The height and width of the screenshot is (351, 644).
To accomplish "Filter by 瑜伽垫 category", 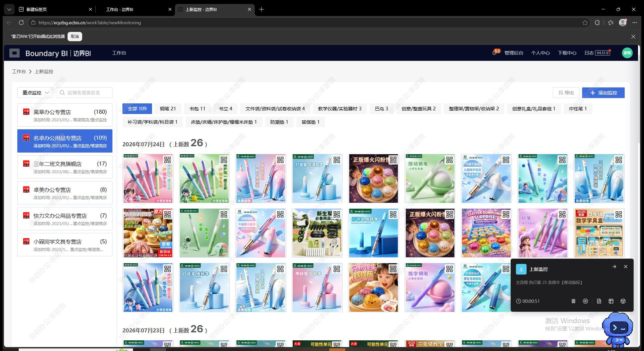I will [311, 122].
